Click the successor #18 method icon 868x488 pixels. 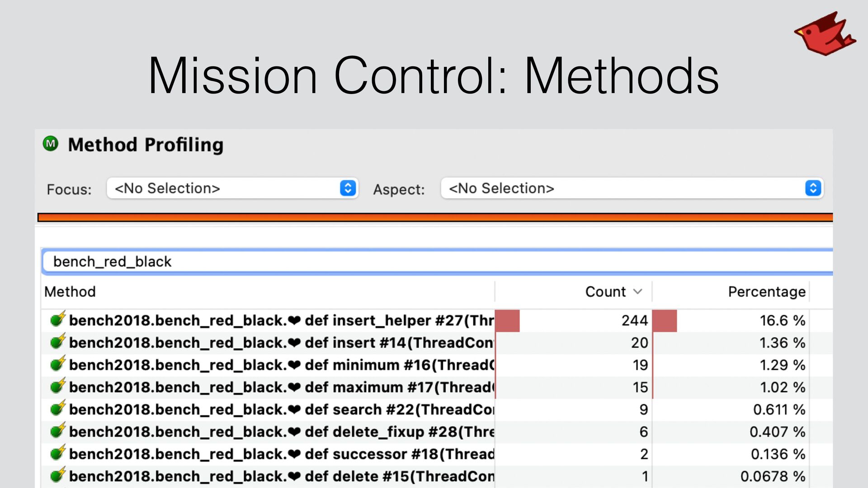coord(58,453)
